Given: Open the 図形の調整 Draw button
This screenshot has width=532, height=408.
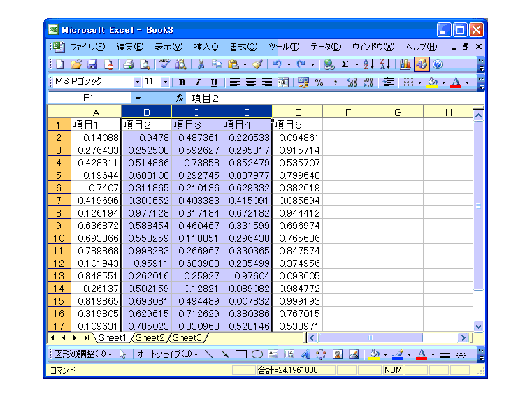Looking at the screenshot, I should tap(82, 354).
